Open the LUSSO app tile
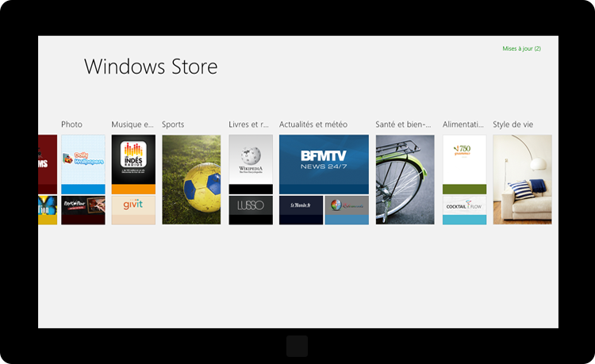595x364 pixels. (251, 210)
